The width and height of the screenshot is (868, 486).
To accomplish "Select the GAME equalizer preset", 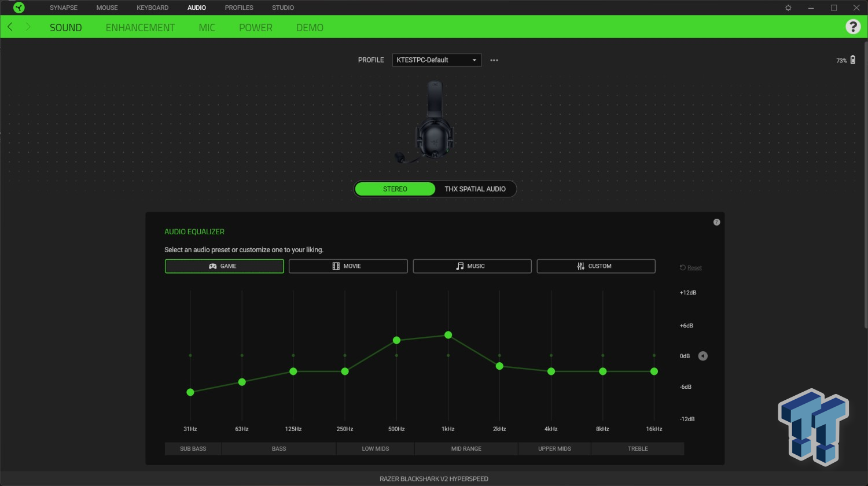I will pos(225,266).
